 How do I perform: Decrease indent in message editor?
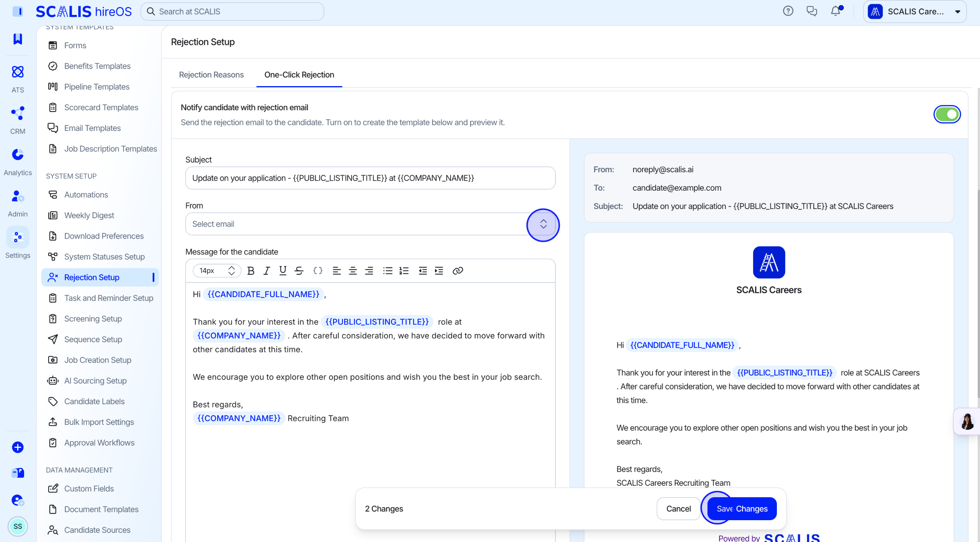point(423,271)
